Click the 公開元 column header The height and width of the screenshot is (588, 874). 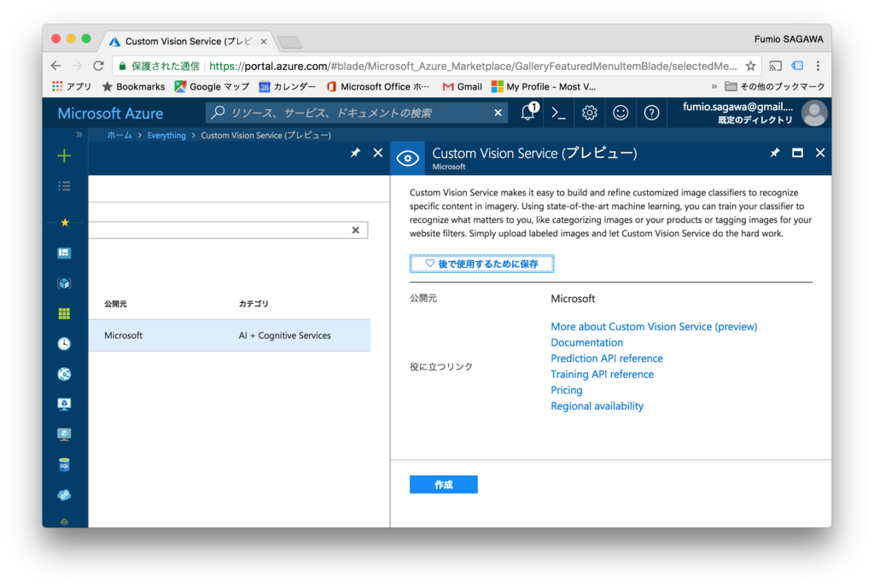click(115, 304)
